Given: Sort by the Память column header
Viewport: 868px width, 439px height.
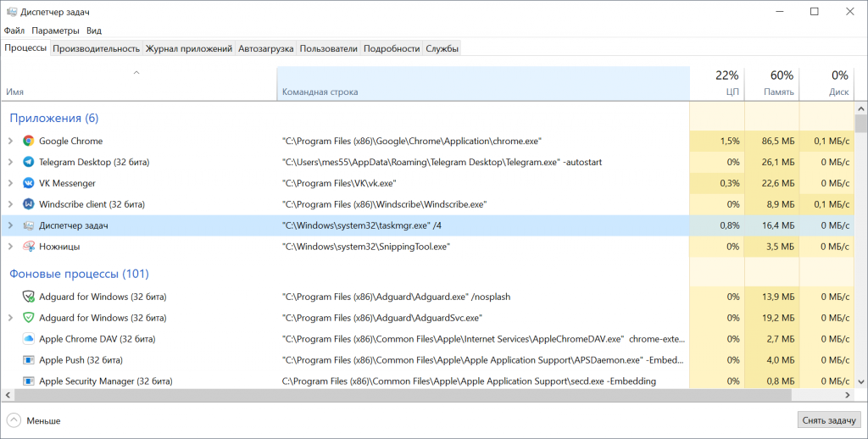Looking at the screenshot, I should [x=771, y=84].
